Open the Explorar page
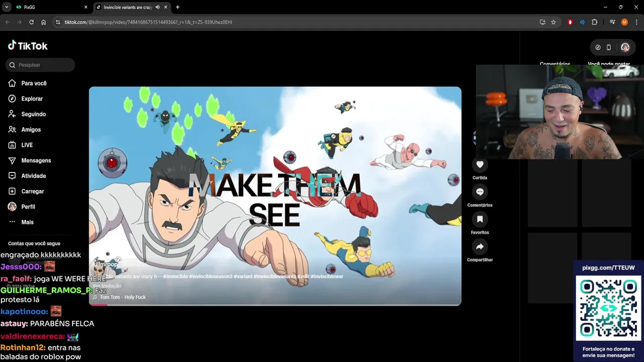 26,99
